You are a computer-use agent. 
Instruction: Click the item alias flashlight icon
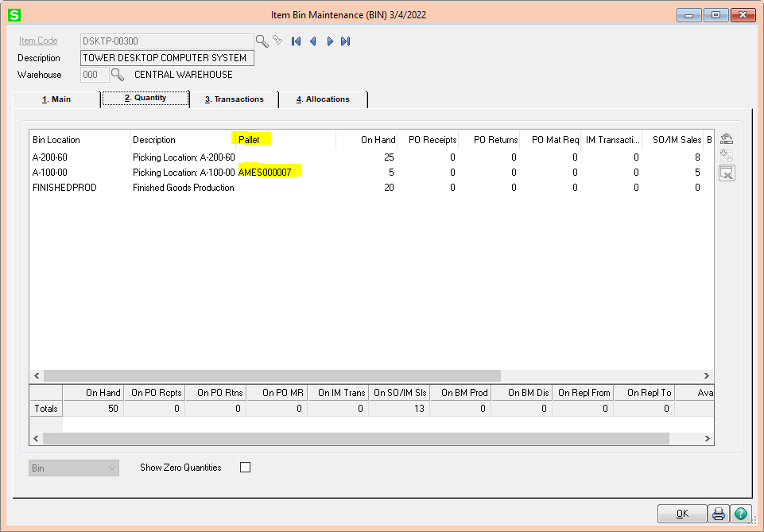point(277,41)
